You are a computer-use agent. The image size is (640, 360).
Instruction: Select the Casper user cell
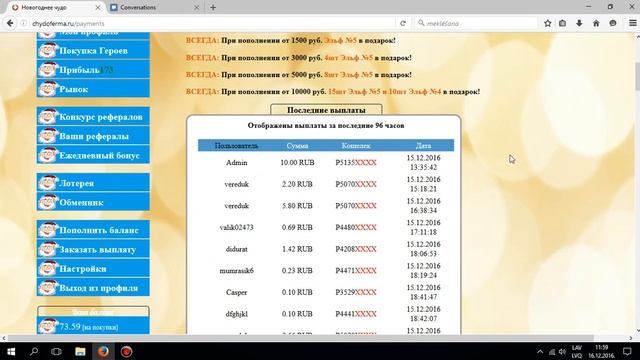236,292
